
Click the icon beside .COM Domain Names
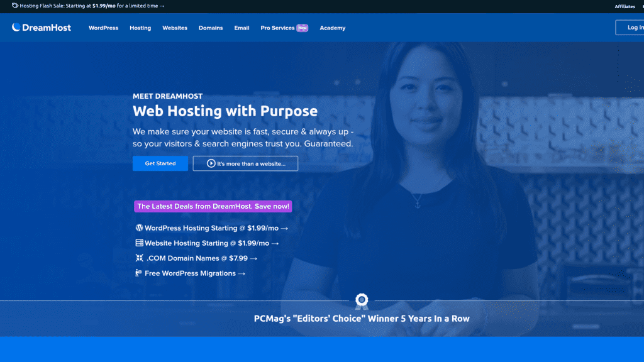coord(139,258)
